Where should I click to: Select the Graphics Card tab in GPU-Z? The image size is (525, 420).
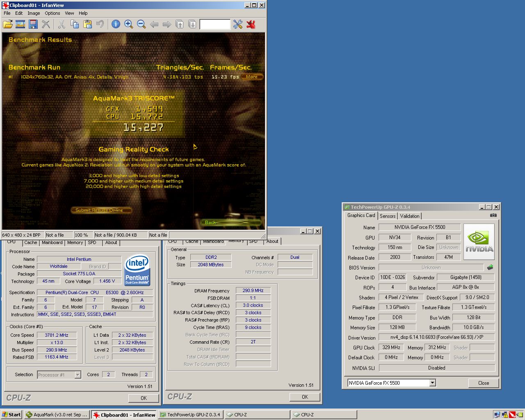tap(361, 215)
